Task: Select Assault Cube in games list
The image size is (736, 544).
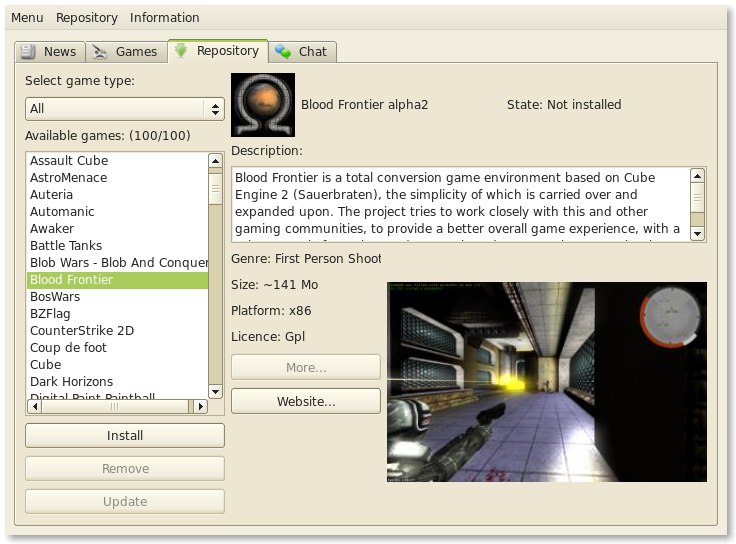Action: [x=117, y=161]
